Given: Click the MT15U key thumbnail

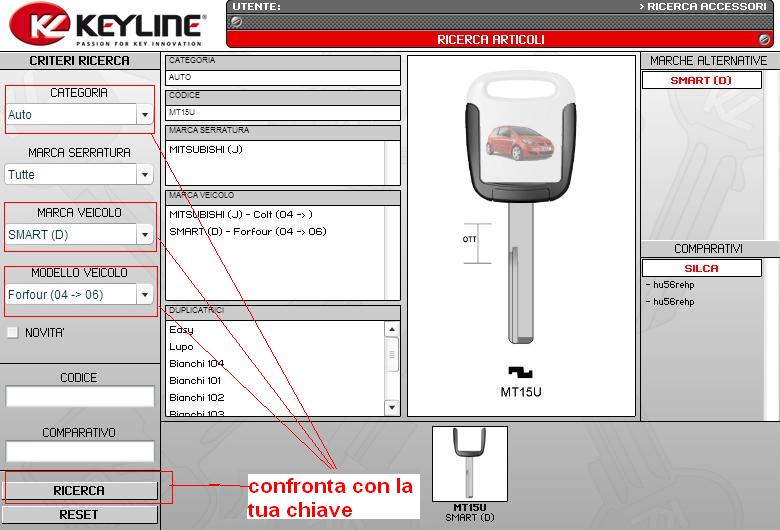Looking at the screenshot, I should (470, 464).
